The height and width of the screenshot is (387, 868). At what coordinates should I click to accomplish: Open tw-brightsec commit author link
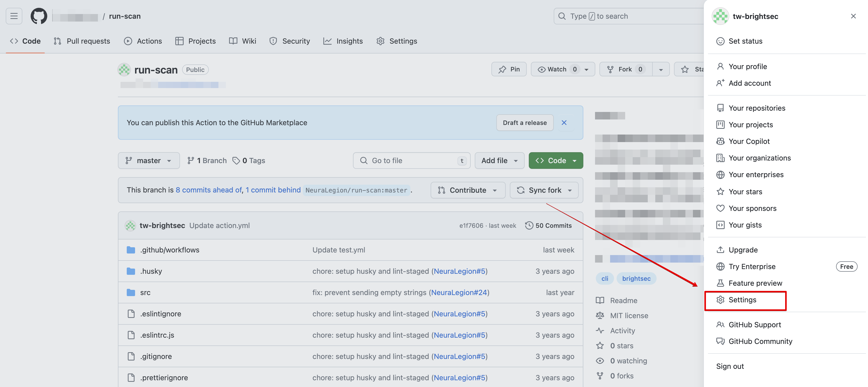162,225
